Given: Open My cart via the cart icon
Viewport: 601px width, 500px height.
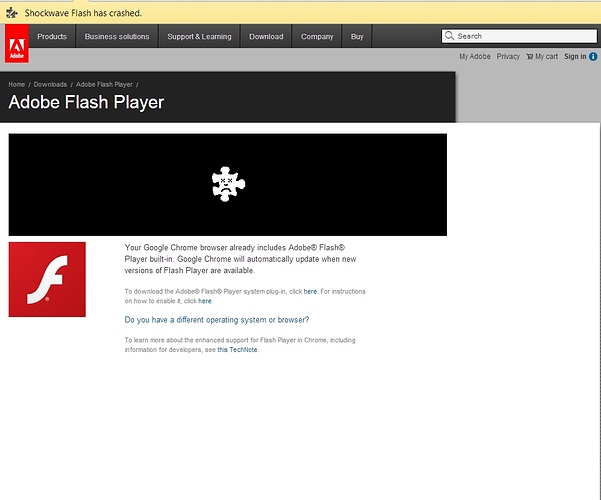Looking at the screenshot, I should (x=530, y=57).
